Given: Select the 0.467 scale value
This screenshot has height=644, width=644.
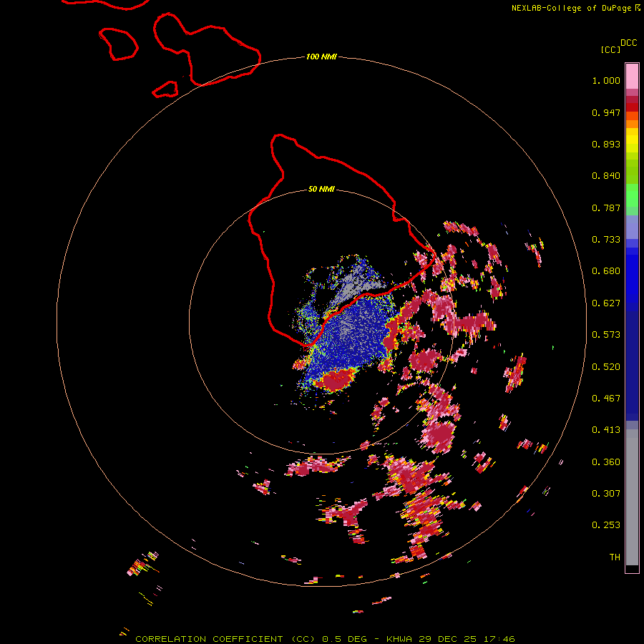Looking at the screenshot, I should tap(606, 399).
